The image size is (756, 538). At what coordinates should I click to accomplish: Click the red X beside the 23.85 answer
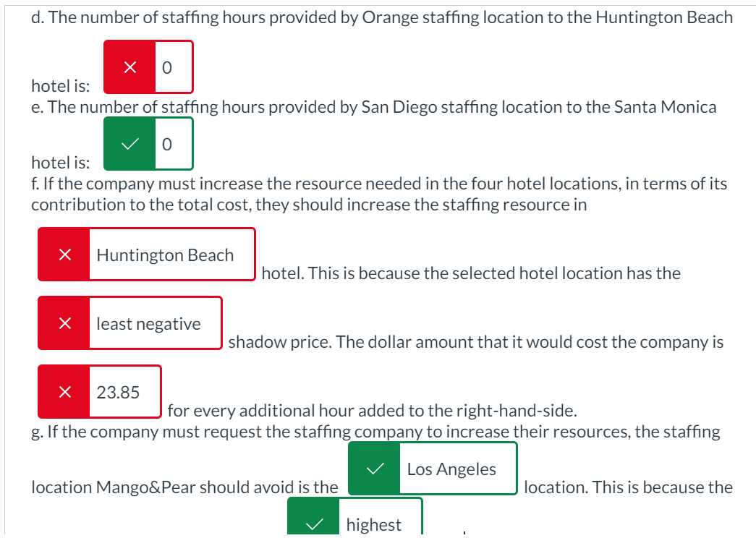64,391
